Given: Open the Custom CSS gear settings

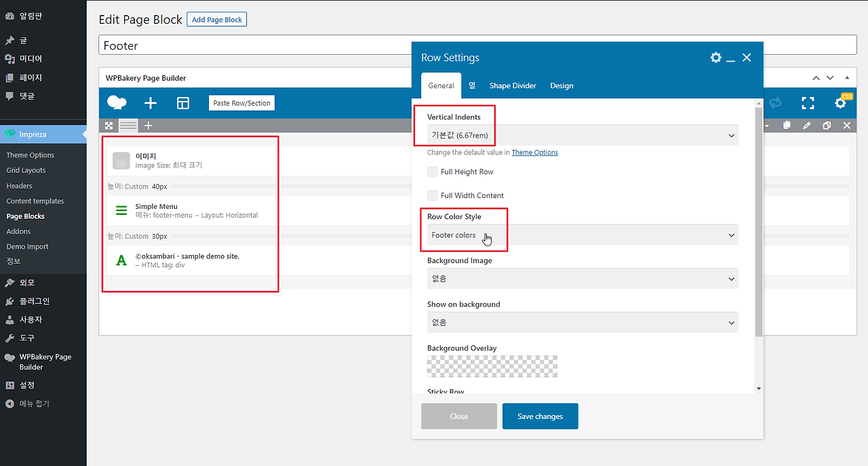Looking at the screenshot, I should coord(840,103).
